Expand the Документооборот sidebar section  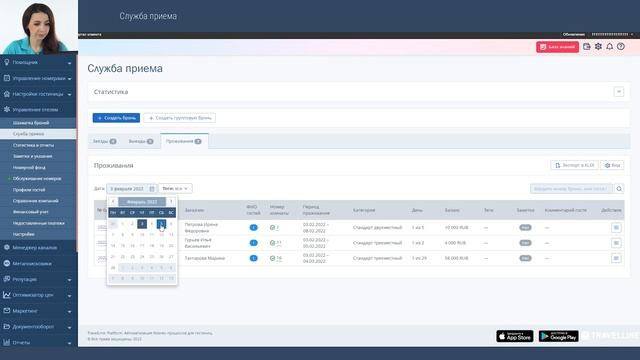(38, 327)
